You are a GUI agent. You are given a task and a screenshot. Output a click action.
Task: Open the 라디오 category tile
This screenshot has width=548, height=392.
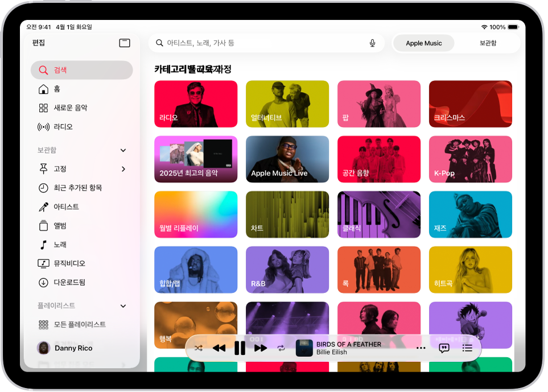[x=196, y=104]
